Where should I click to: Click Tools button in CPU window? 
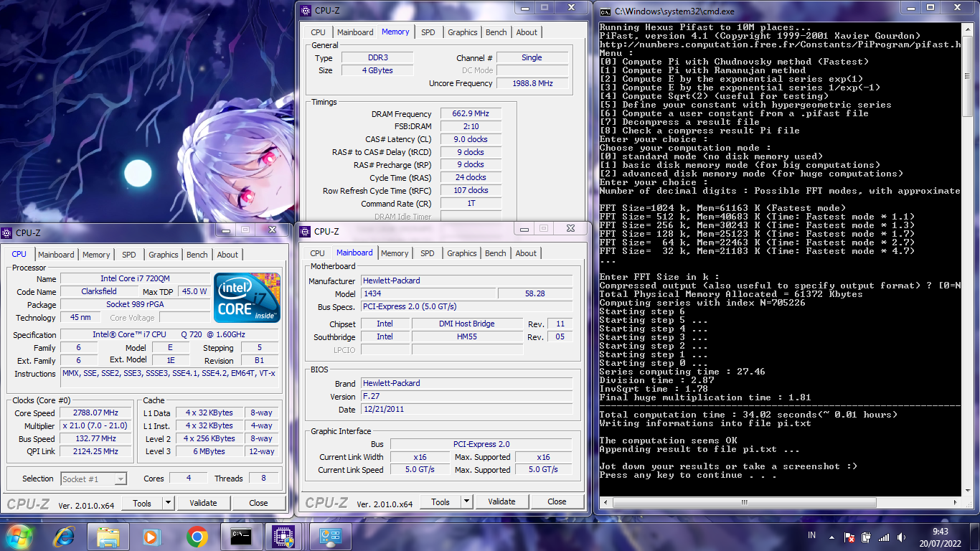[142, 503]
